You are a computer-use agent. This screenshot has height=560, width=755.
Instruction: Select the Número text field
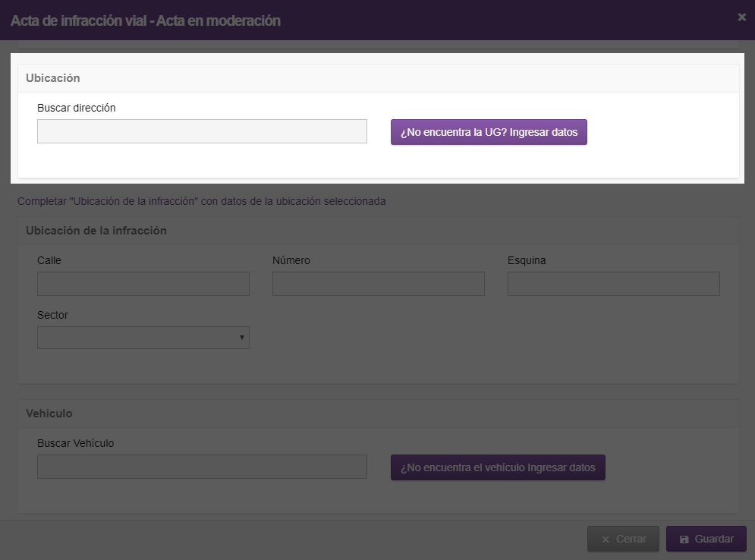pyautogui.click(x=378, y=284)
